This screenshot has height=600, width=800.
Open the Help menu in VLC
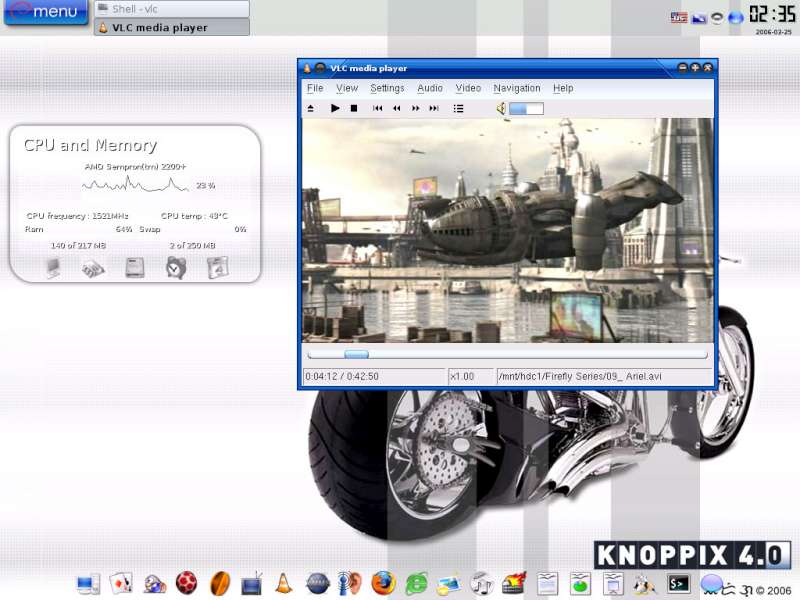coord(563,88)
